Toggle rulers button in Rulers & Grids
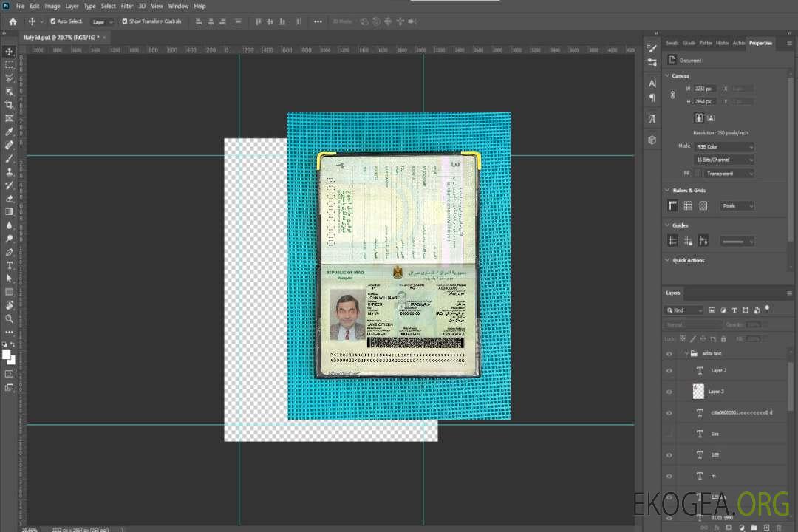 coord(673,205)
